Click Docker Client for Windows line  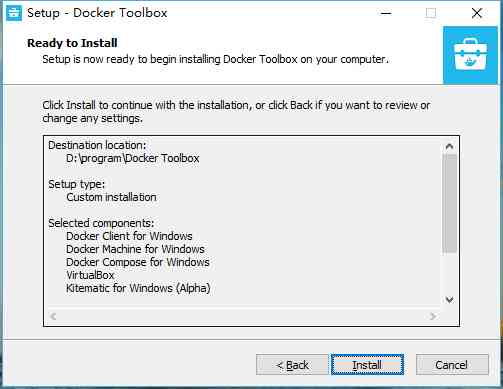pos(129,236)
